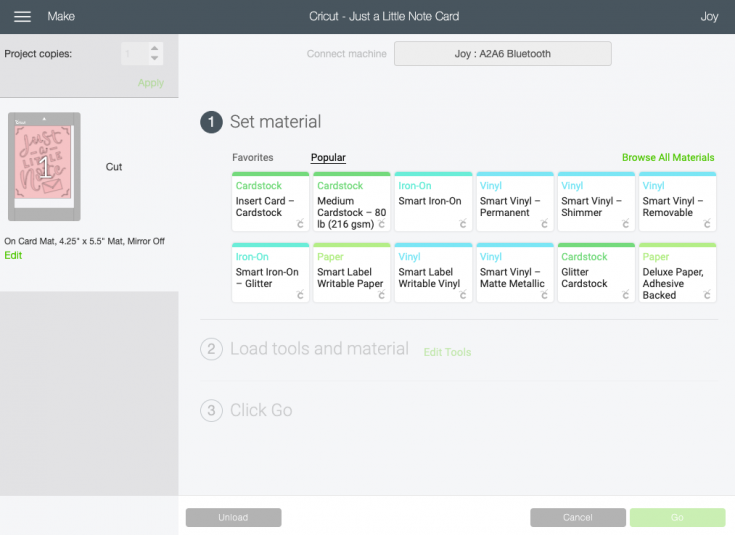Open the Connect machine dropdown Joy : A2A6 Bluetooth
This screenshot has height=535, width=735.
click(x=502, y=53)
